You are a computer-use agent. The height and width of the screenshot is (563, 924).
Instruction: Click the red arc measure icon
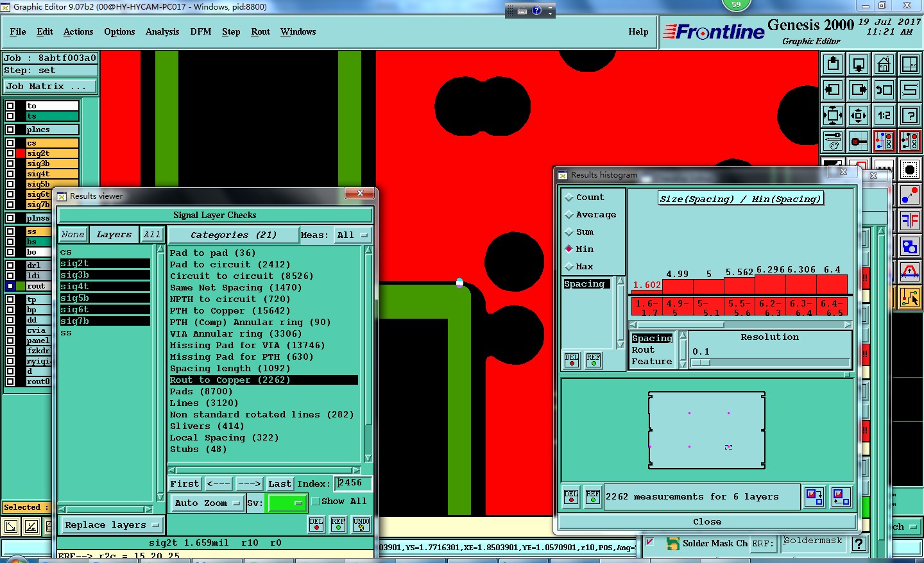(910, 272)
